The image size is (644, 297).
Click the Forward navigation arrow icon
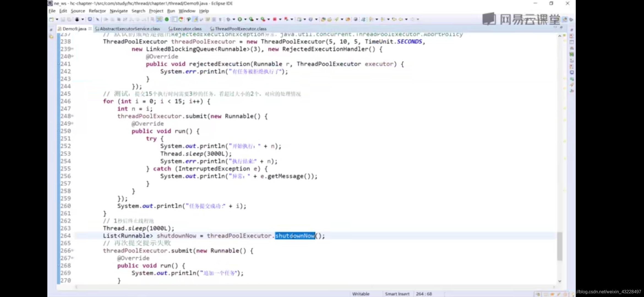(x=412, y=19)
